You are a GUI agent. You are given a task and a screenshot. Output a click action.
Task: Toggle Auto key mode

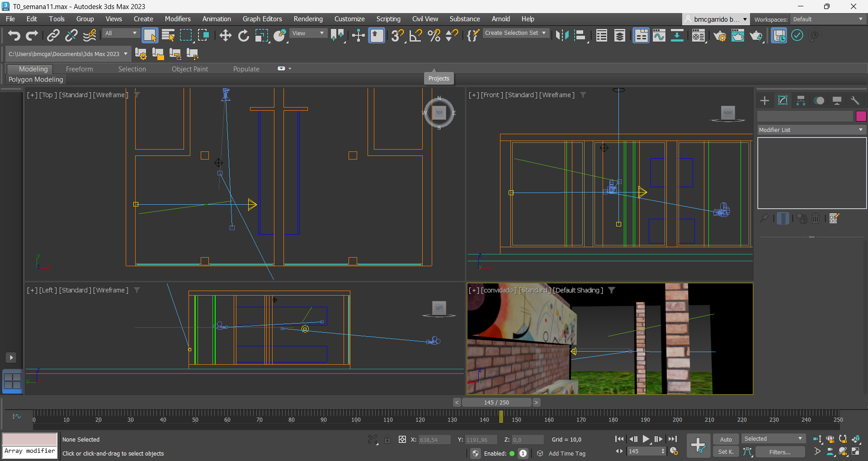coord(726,439)
